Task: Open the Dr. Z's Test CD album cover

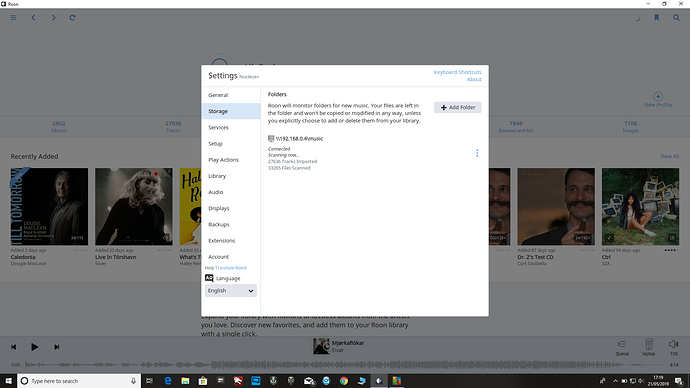Action: (556, 207)
